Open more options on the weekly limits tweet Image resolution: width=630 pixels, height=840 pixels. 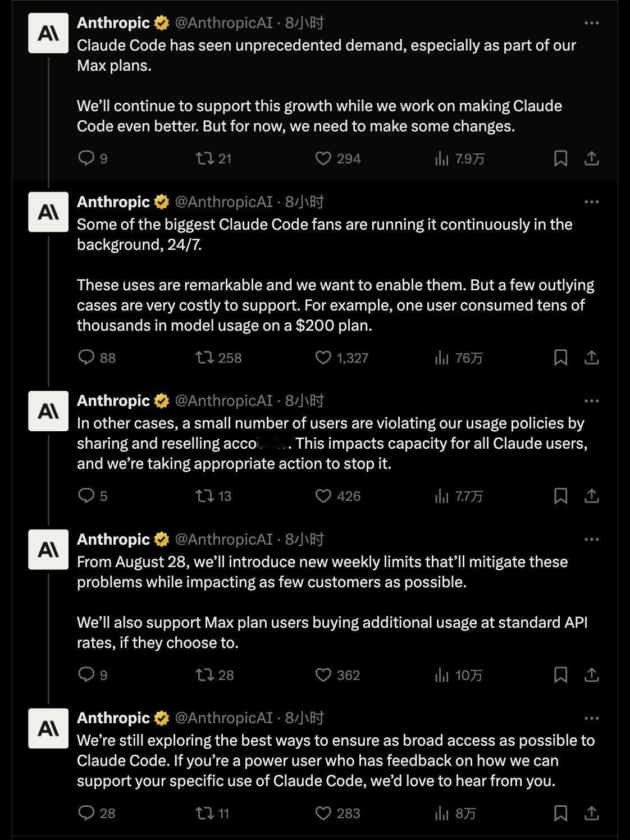[591, 540]
